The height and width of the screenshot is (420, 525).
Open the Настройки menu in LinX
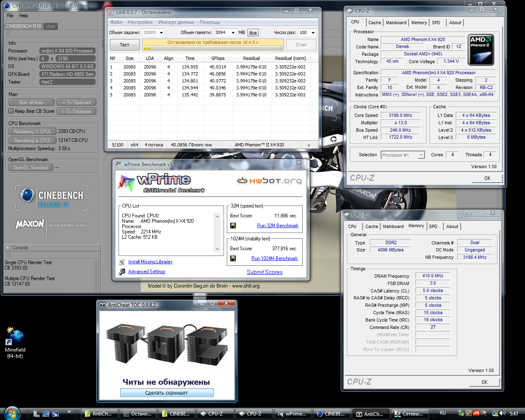[140, 22]
